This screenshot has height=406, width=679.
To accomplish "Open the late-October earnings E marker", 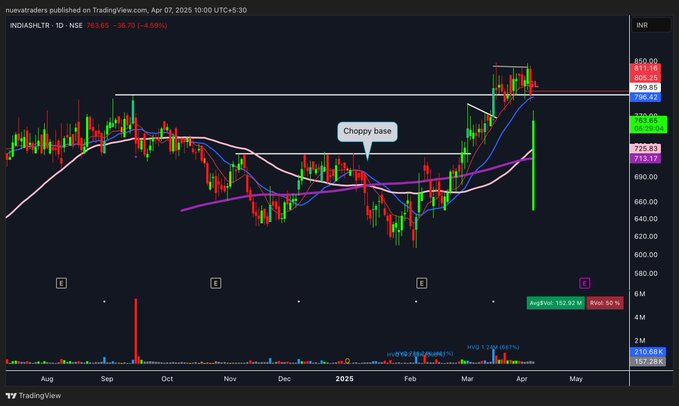I will (215, 284).
